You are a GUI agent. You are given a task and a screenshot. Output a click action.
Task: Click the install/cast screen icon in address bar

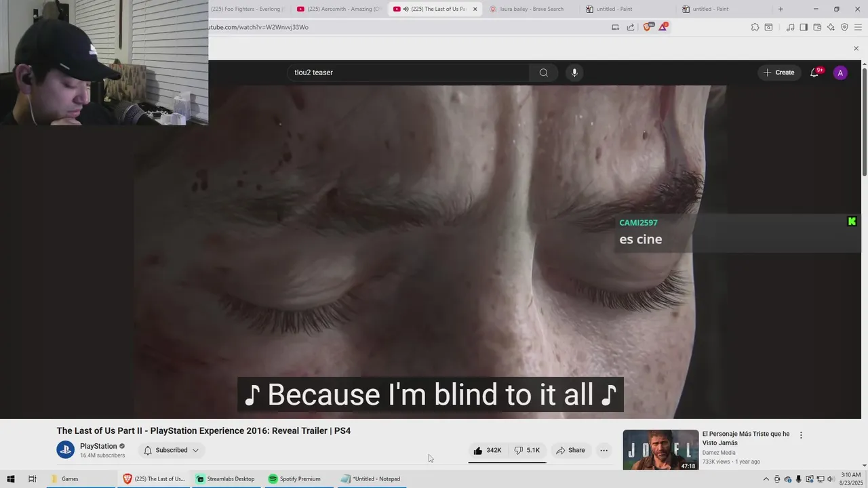(615, 27)
